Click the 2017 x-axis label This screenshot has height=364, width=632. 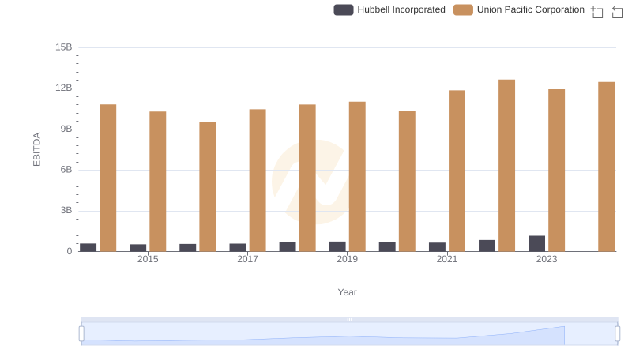247,259
